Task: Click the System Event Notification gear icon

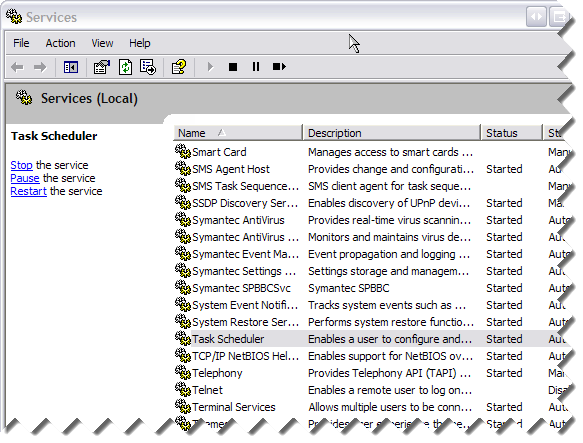Action: tap(183, 304)
